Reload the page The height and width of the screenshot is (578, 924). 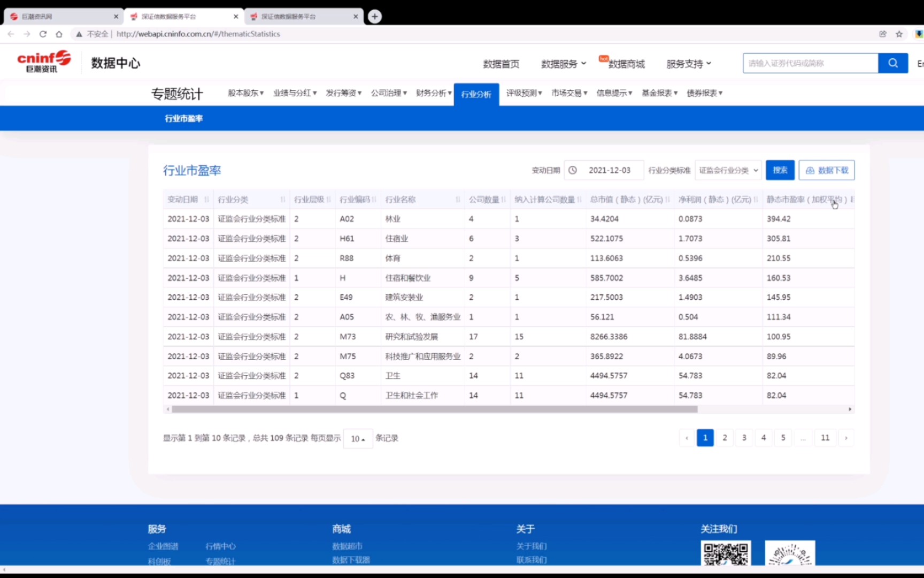43,34
